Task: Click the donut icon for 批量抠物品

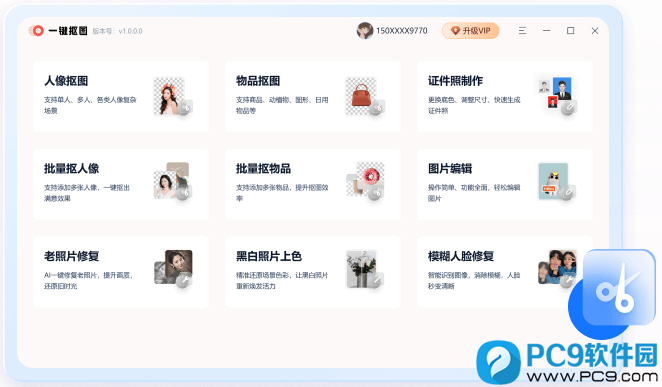Action: [x=365, y=181]
